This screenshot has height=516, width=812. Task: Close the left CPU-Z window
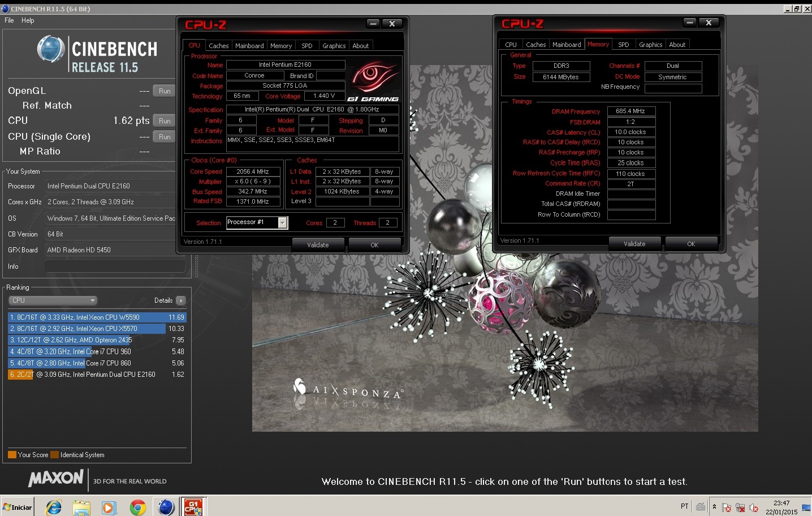pos(392,24)
